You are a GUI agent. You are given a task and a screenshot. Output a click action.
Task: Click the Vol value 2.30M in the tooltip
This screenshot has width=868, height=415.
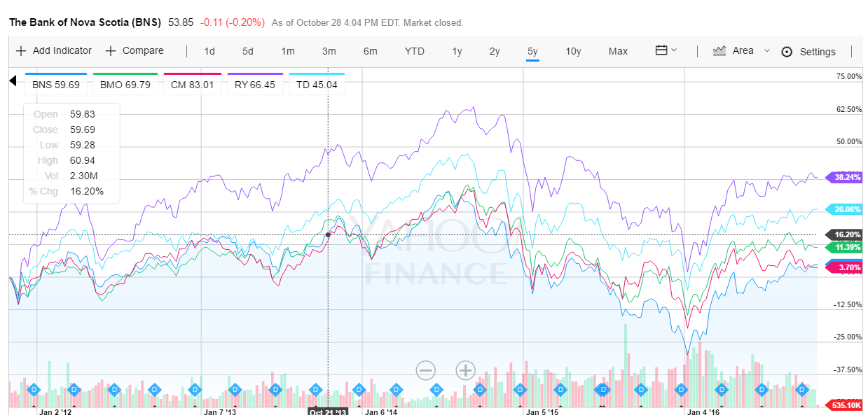pos(83,176)
